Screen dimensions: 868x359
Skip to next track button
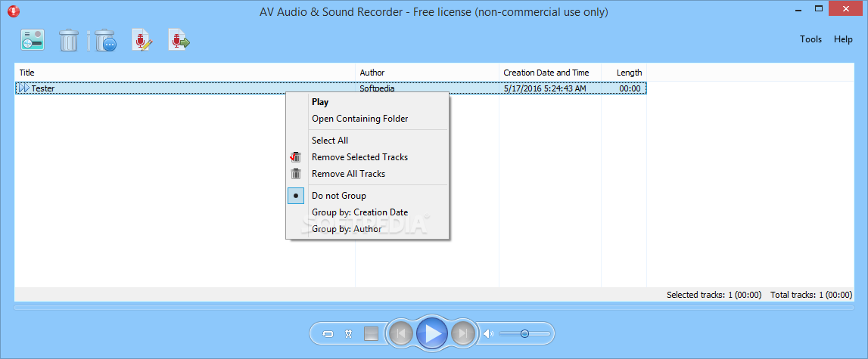coord(463,333)
